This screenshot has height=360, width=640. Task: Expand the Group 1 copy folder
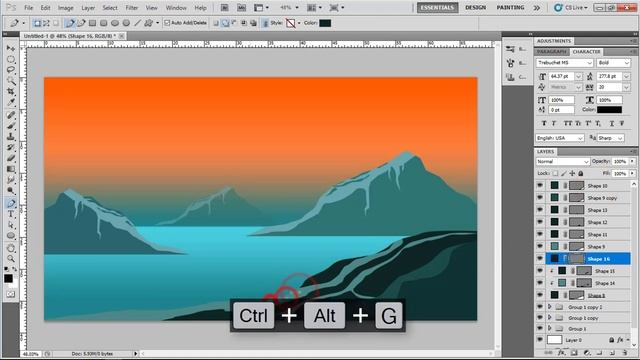pyautogui.click(x=549, y=318)
